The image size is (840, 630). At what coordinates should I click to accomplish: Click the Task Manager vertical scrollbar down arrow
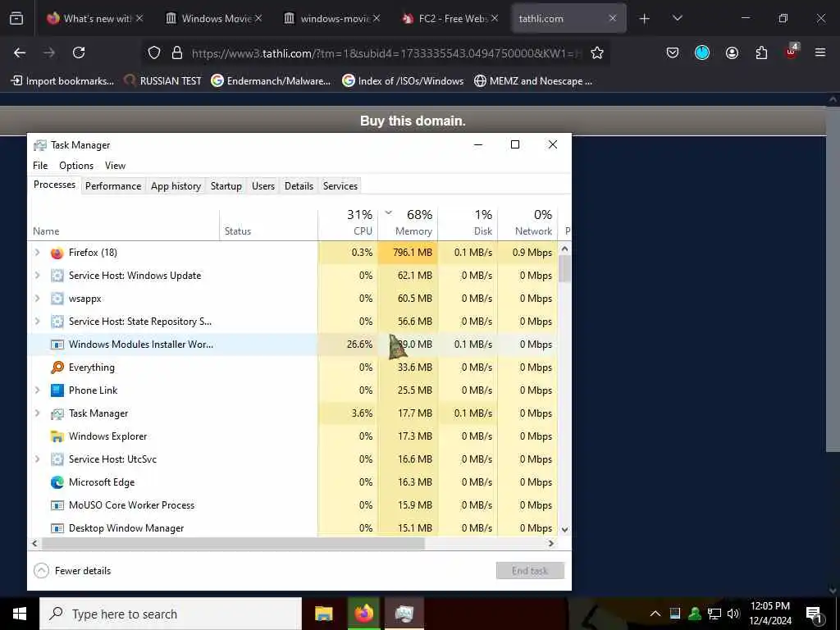click(564, 529)
